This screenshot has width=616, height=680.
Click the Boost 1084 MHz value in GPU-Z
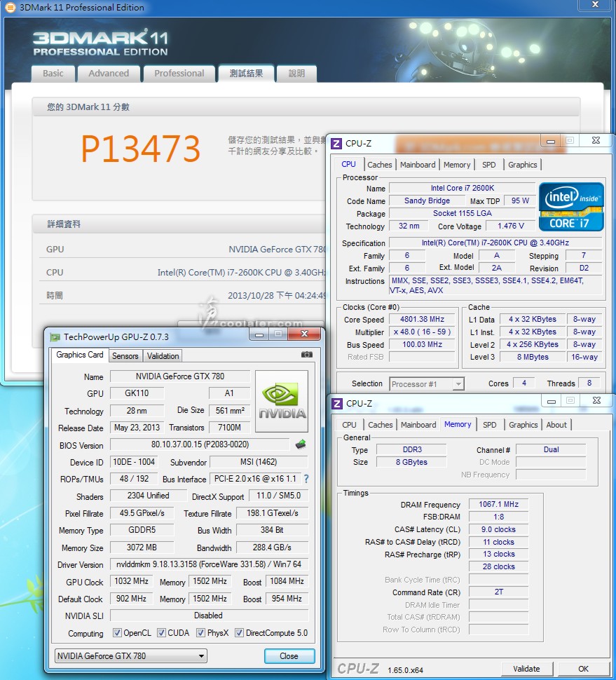[287, 581]
